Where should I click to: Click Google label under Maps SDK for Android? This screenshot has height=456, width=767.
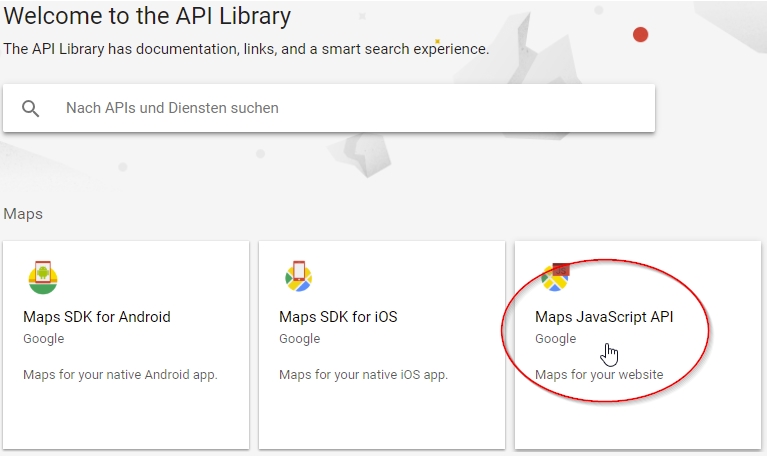point(44,339)
